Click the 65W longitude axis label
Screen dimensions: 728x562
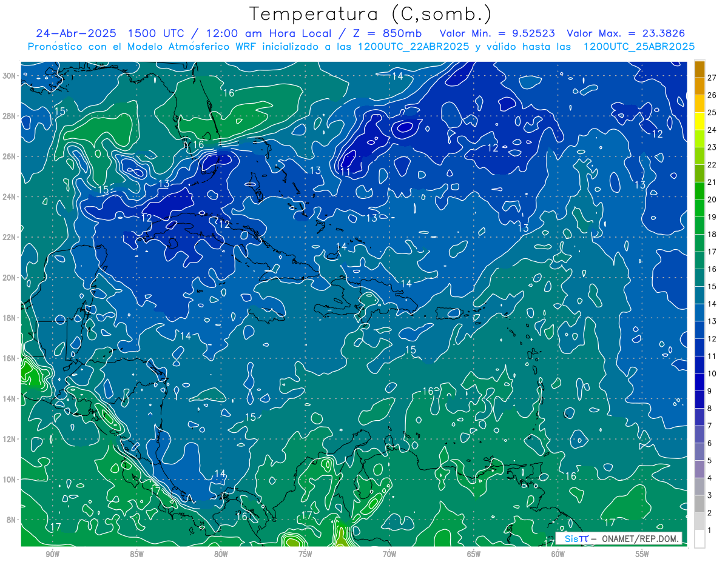click(x=474, y=554)
